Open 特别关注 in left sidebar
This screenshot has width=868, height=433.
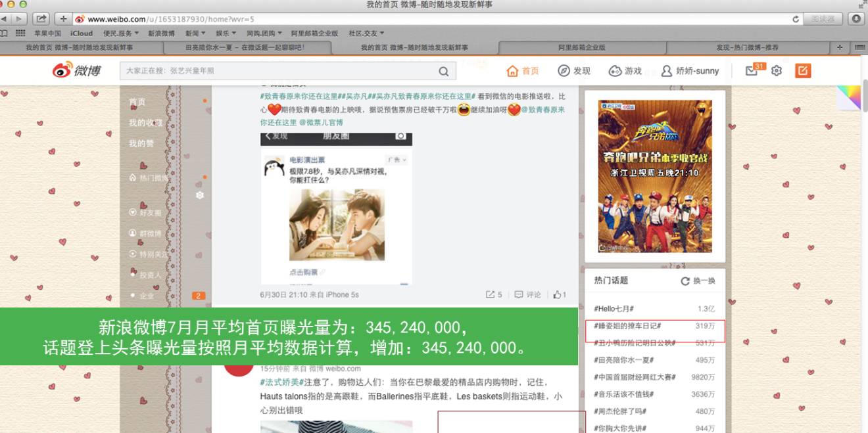coord(149,254)
